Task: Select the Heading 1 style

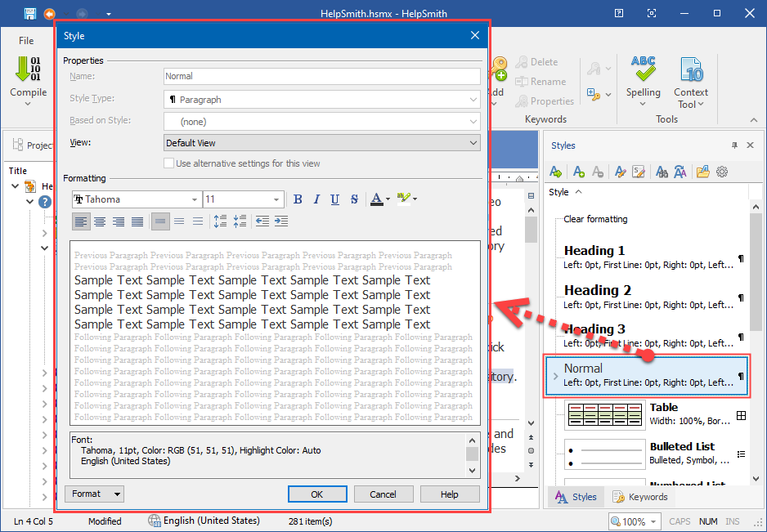Action: click(x=647, y=257)
